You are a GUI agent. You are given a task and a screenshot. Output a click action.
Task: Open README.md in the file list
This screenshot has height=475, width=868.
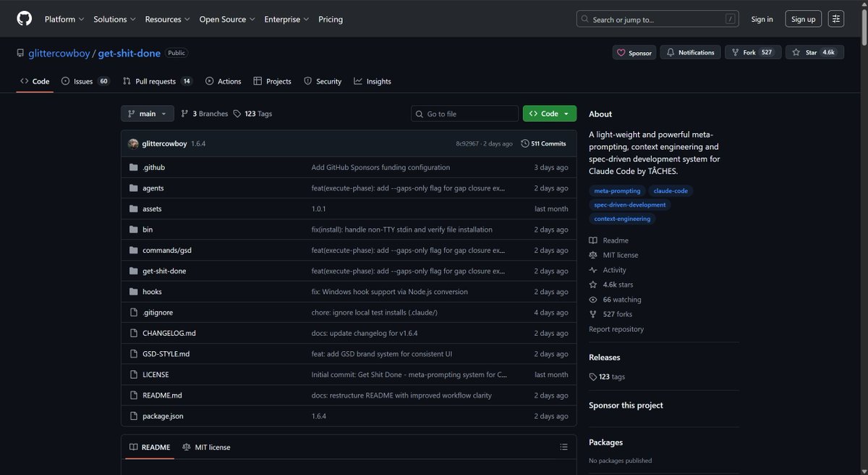click(162, 395)
